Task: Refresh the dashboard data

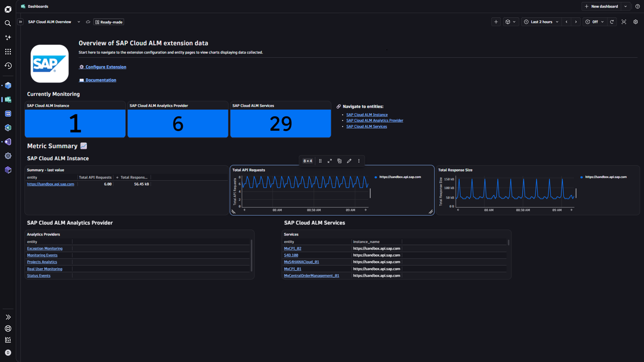Action: coord(612,22)
